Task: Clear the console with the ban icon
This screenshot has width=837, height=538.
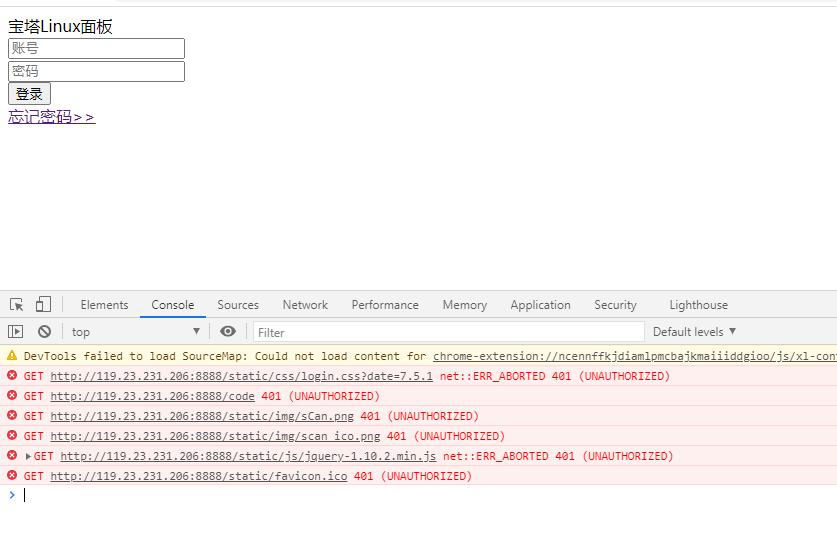Action: click(44, 331)
